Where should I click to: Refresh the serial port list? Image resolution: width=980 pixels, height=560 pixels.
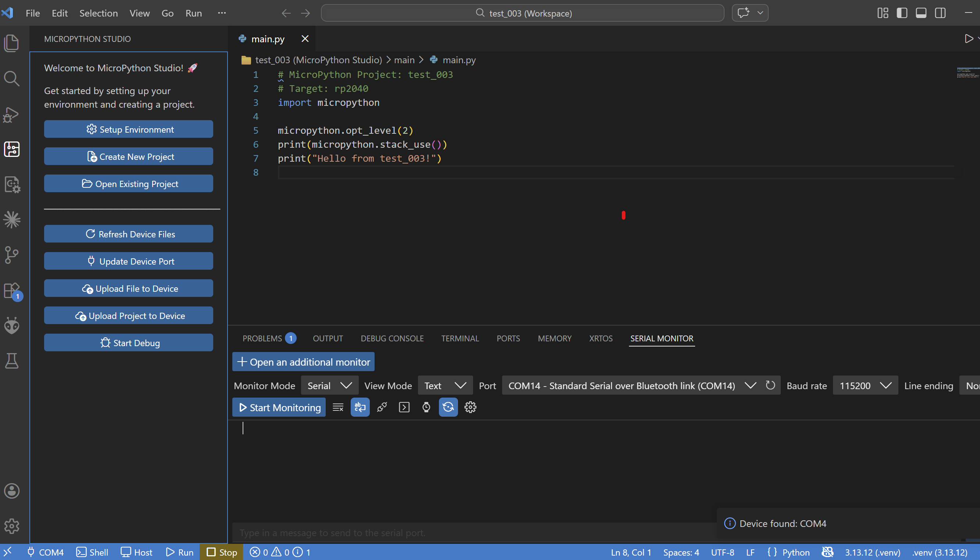770,385
